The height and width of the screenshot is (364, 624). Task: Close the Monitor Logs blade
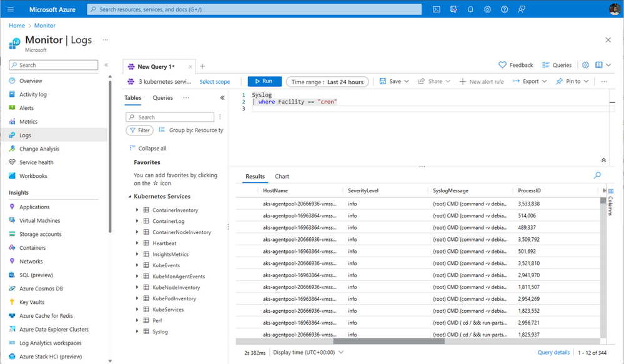608,40
